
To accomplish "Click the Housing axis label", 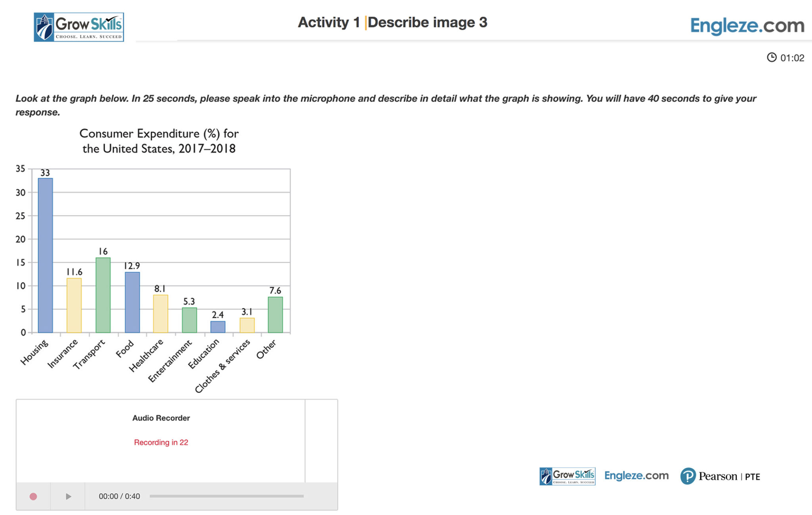I will (x=34, y=352).
